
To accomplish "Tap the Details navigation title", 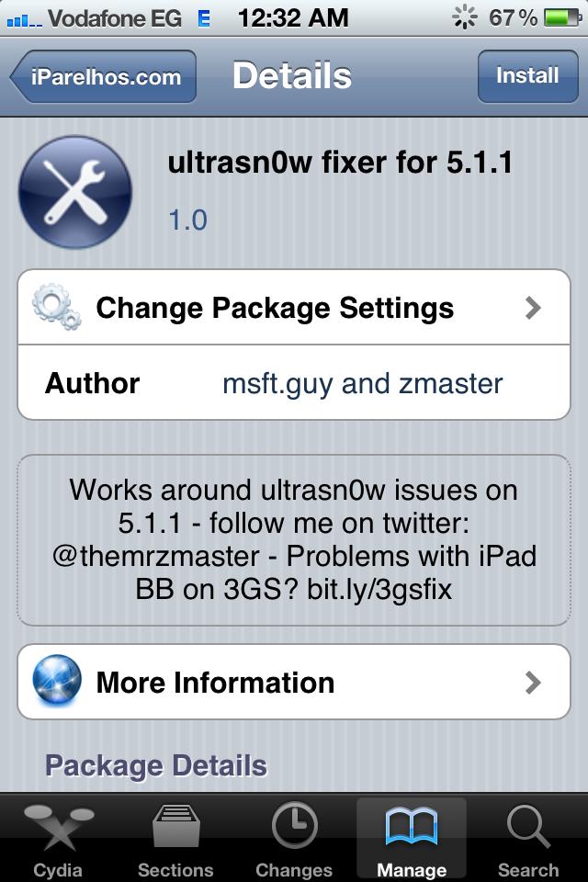I will (x=292, y=76).
